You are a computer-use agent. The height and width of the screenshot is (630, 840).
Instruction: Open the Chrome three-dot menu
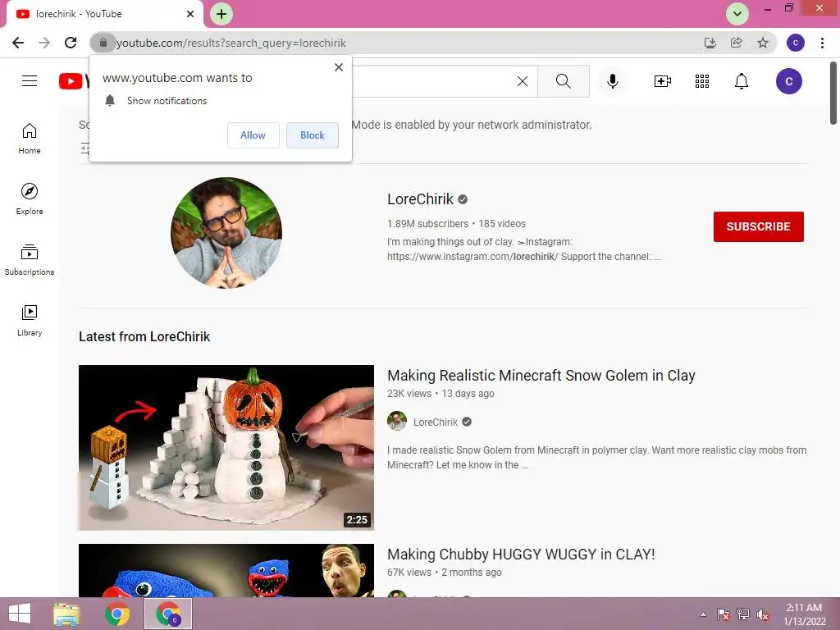pos(822,43)
